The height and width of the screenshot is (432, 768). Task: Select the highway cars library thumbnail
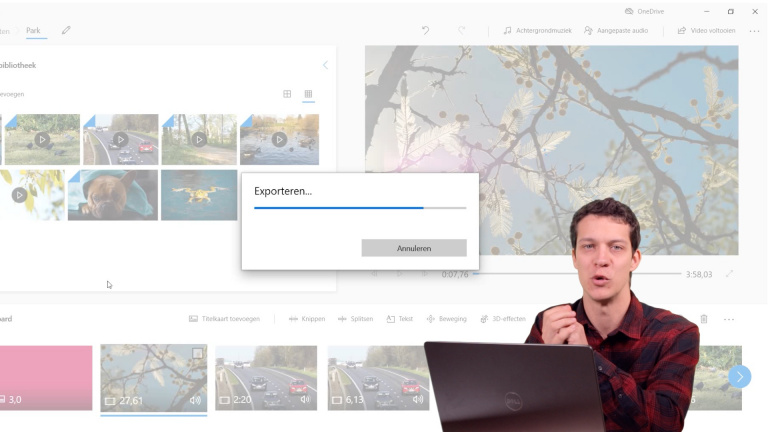(x=120, y=140)
